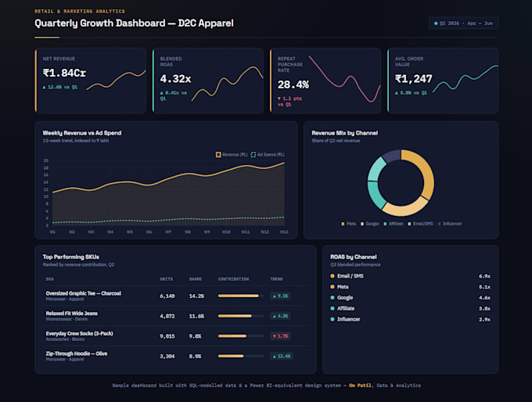Select the Google row in ROAS by Channel
The width and height of the screenshot is (532, 402).
410,298
